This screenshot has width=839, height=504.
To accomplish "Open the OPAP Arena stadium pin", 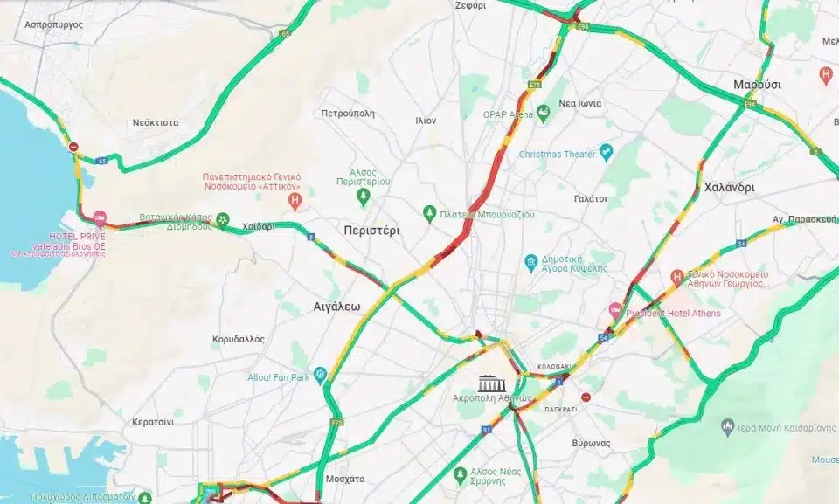I will tap(544, 113).
